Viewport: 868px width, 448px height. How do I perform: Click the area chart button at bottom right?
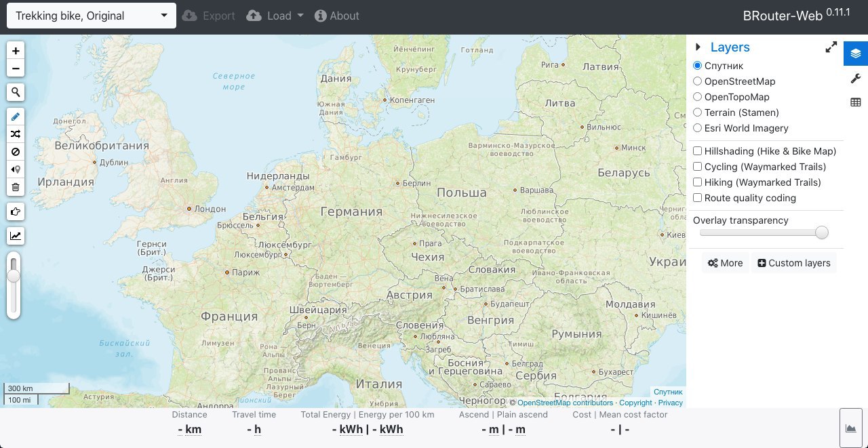(x=850, y=428)
